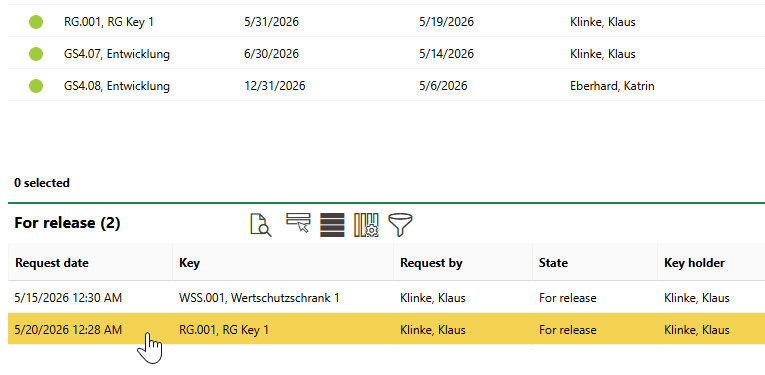
Task: Click 'Eberhard, Katrin' cell
Action: pyautogui.click(x=612, y=86)
